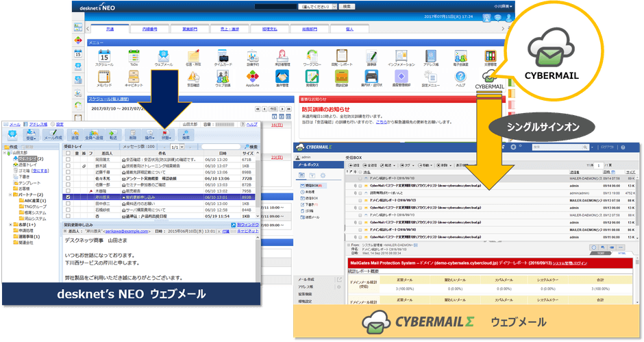Check the box for the 岡田陽太 message
The image size is (644, 342).
[67, 160]
